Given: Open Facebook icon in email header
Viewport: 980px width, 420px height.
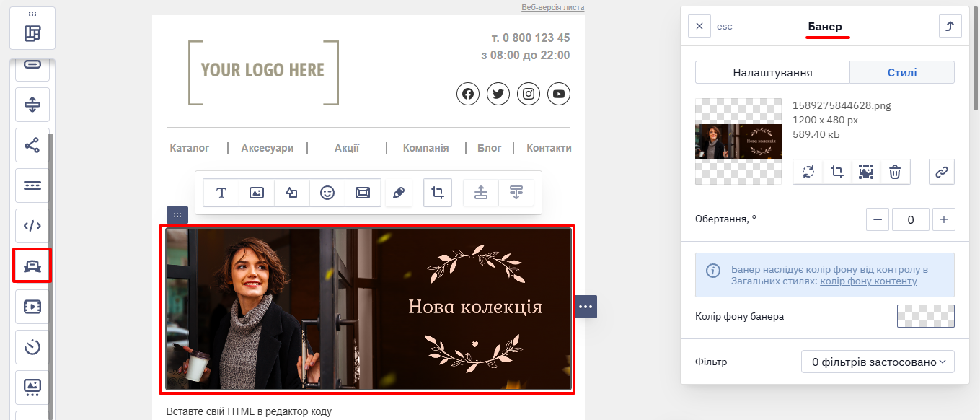Looking at the screenshot, I should [x=468, y=94].
